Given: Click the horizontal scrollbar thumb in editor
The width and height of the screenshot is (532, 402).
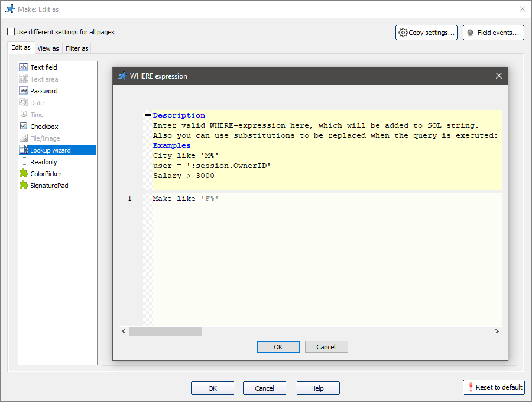Looking at the screenshot, I should tap(165, 332).
